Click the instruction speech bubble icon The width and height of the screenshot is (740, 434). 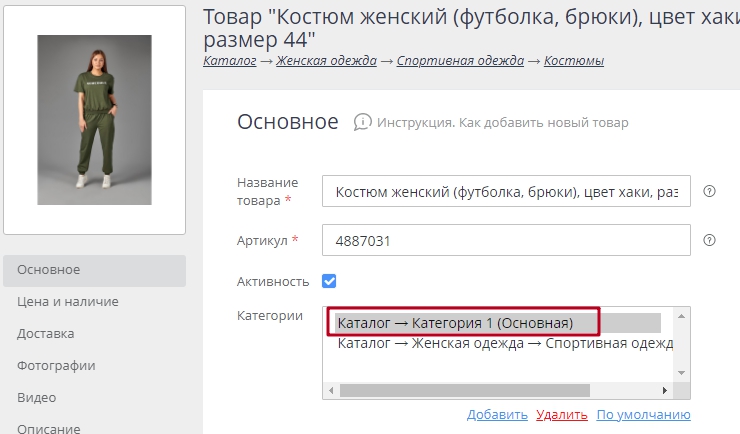pyautogui.click(x=361, y=123)
